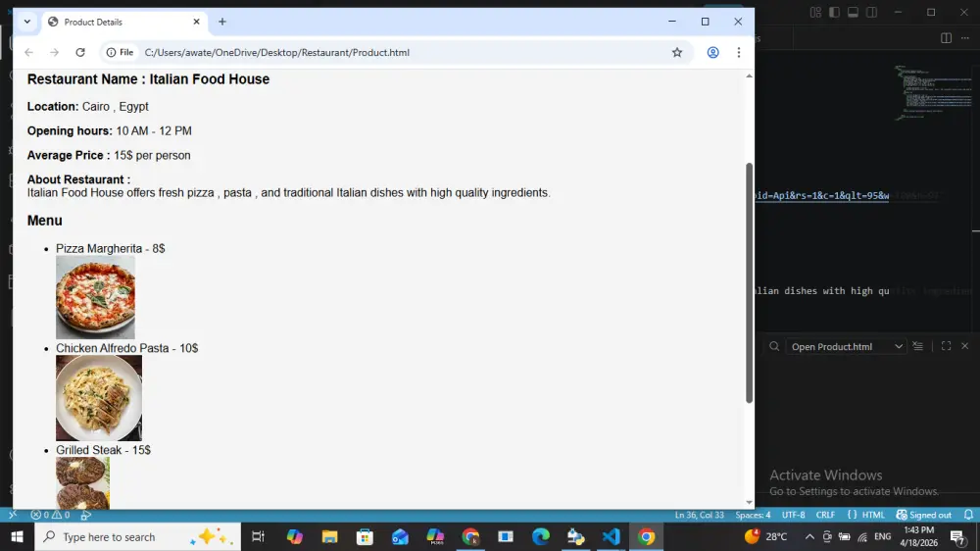This screenshot has width=980, height=551.
Task: Click the Chicken Alfredo Pasta image
Action: click(99, 398)
